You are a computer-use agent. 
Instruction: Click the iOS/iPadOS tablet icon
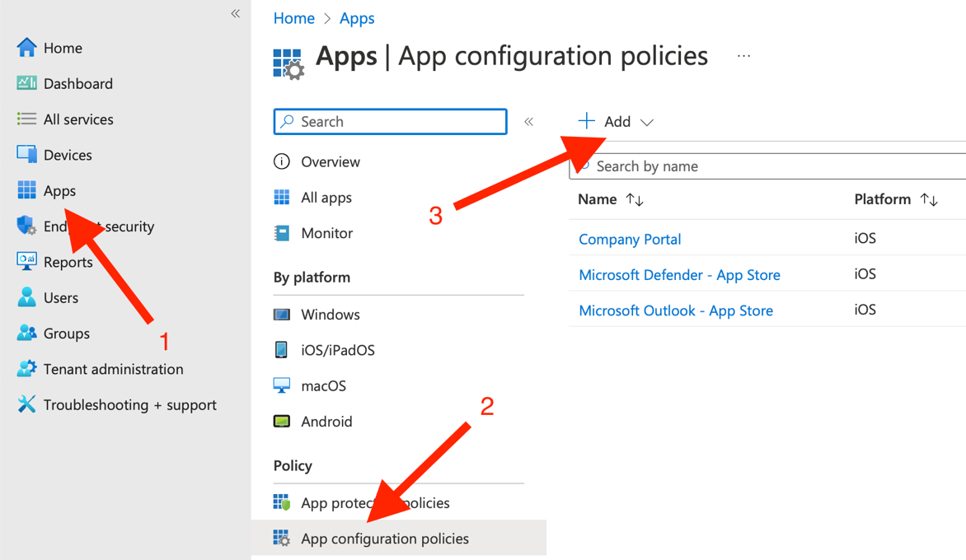pyautogui.click(x=282, y=349)
